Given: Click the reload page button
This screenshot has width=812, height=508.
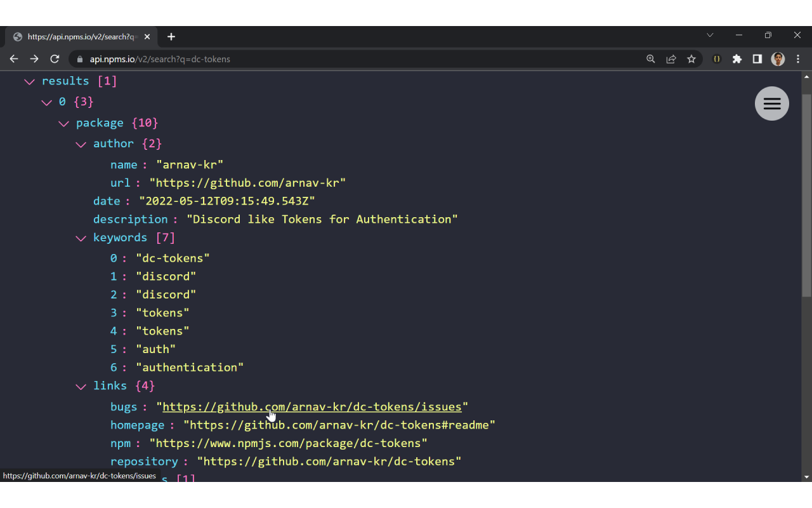Looking at the screenshot, I should pyautogui.click(x=55, y=58).
